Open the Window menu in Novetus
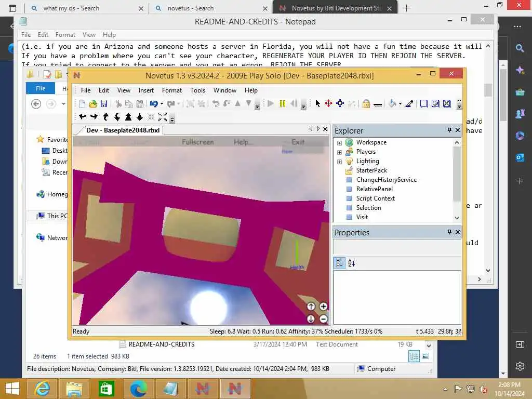 [x=224, y=90]
